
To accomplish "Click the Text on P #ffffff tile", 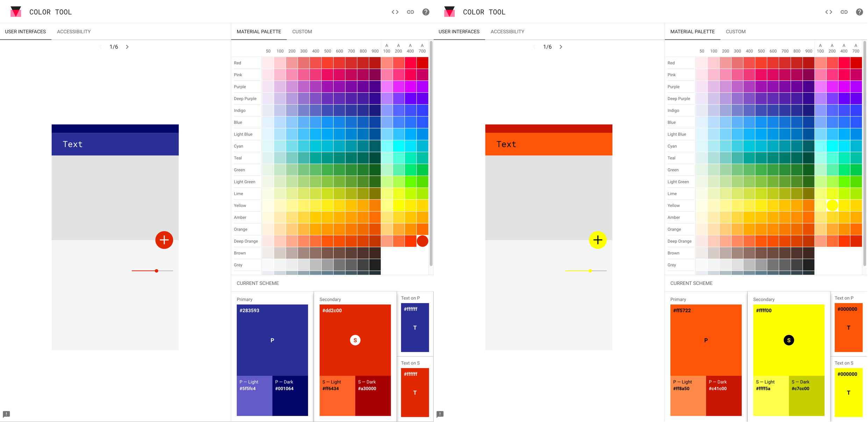I will [415, 328].
